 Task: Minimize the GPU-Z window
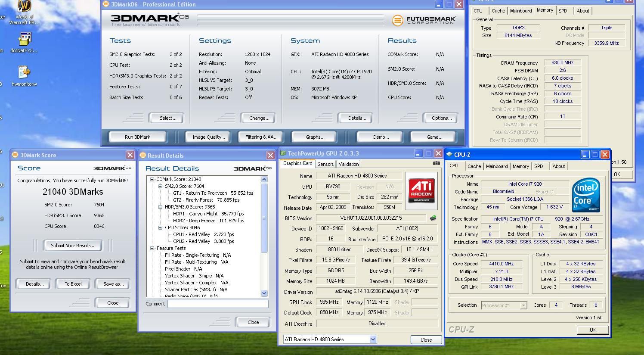(418, 153)
